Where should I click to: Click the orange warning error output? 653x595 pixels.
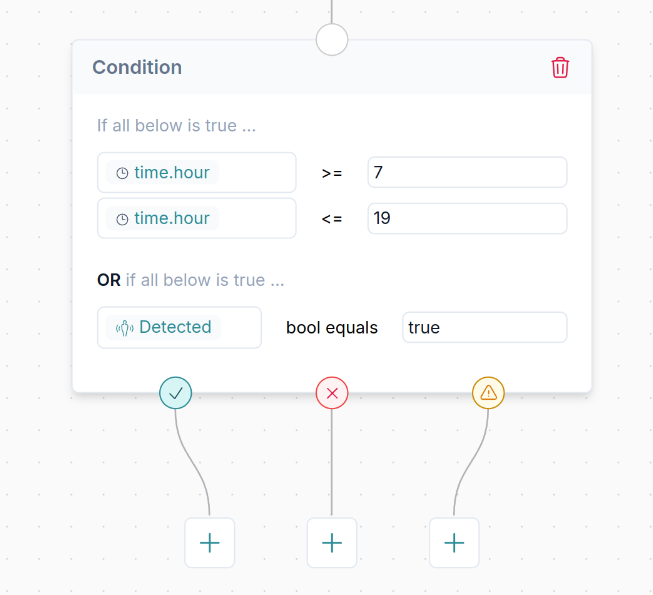pyautogui.click(x=488, y=393)
